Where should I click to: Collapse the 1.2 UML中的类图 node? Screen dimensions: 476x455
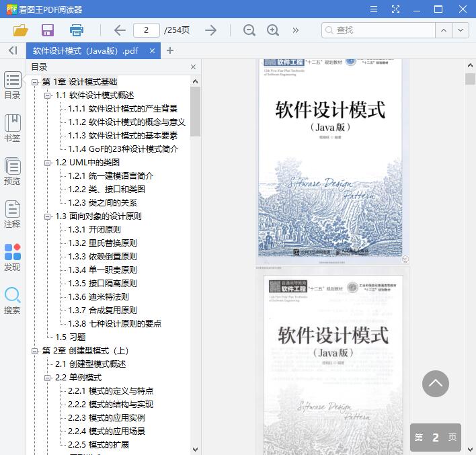tap(47, 163)
